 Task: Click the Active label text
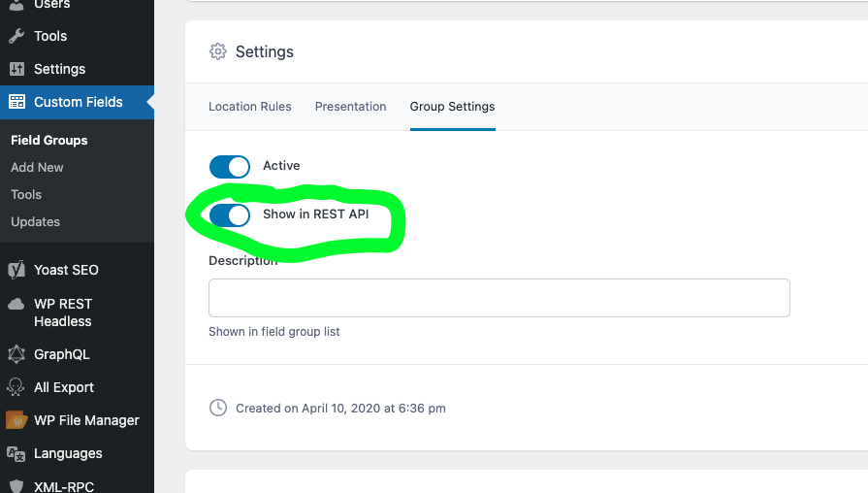281,166
